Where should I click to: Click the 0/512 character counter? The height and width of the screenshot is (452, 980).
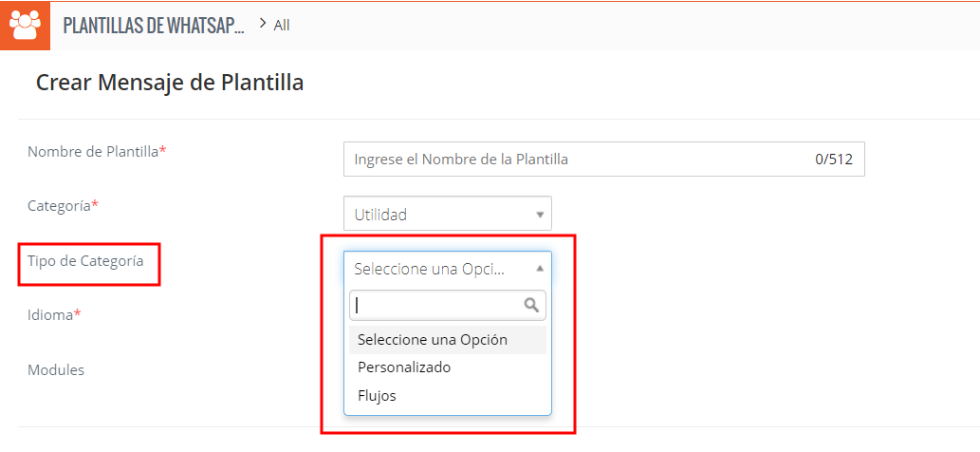click(833, 160)
